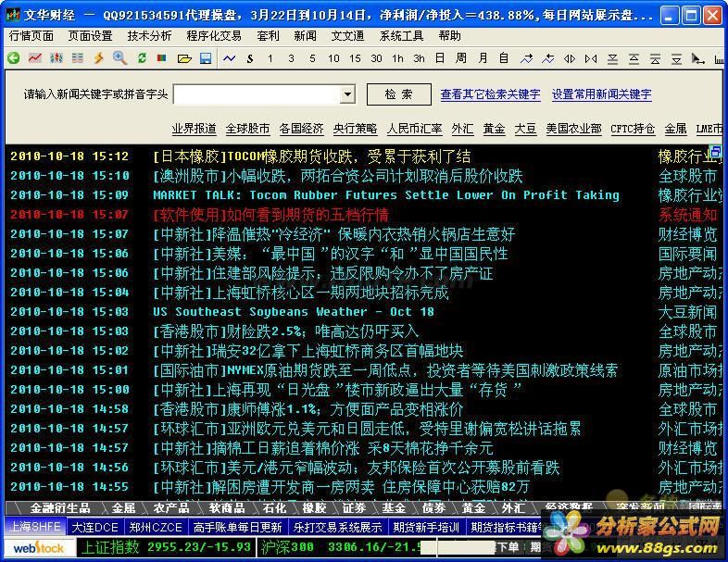Select the monthly 月 period

pyautogui.click(x=483, y=58)
